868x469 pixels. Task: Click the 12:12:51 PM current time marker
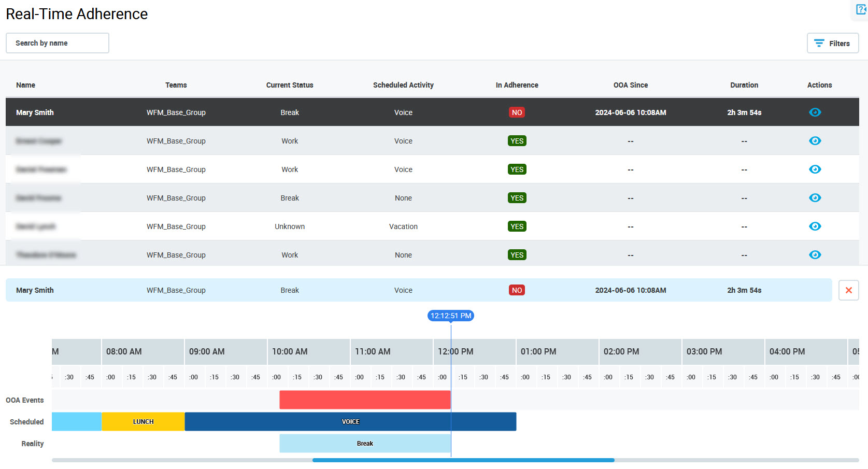click(450, 316)
